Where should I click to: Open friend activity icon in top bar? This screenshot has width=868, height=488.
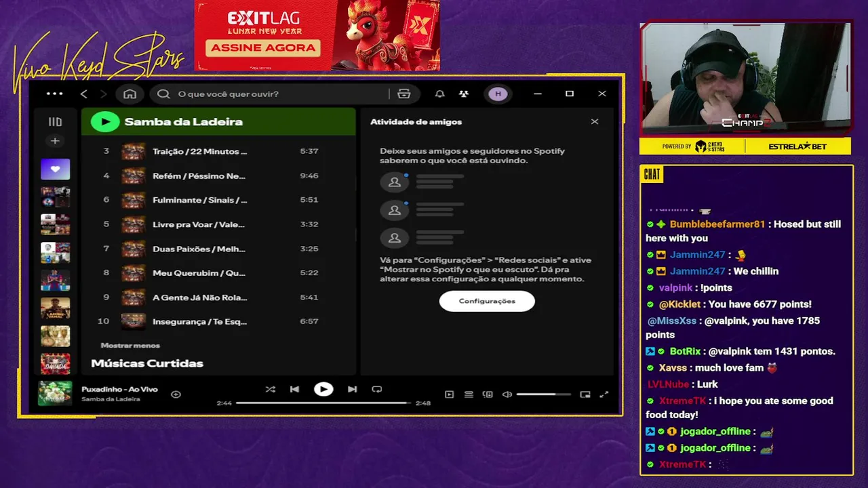[463, 94]
